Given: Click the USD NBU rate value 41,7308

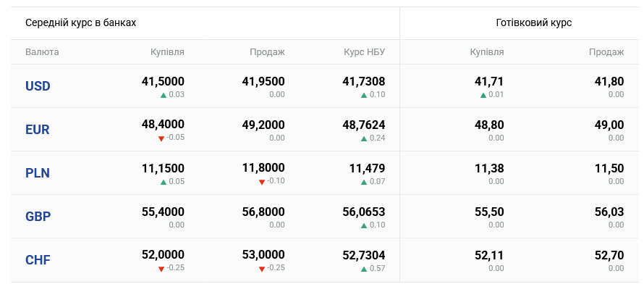Looking at the screenshot, I should (x=363, y=82).
